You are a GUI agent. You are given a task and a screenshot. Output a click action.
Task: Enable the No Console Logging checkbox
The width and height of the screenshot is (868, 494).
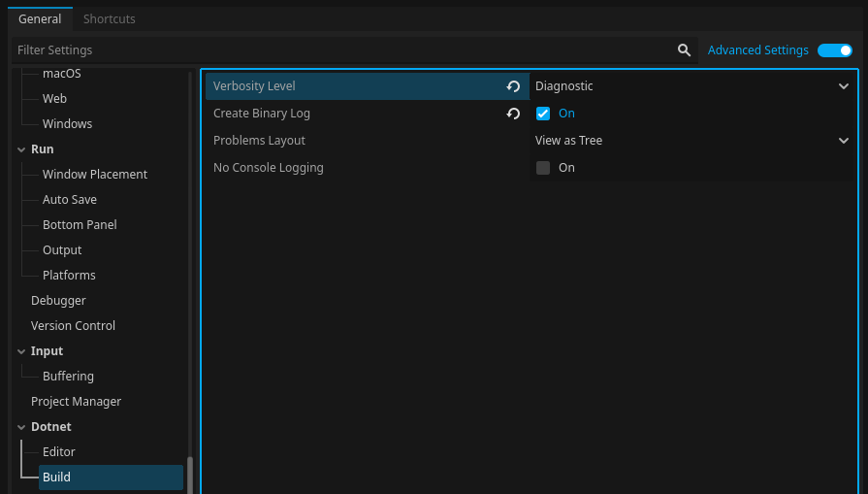[x=543, y=168]
